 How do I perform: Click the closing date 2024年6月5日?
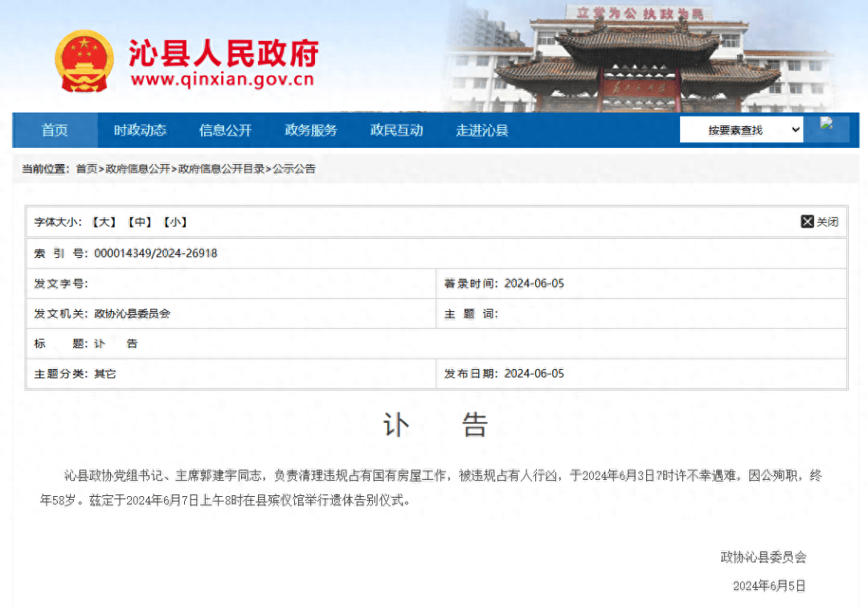click(x=769, y=586)
